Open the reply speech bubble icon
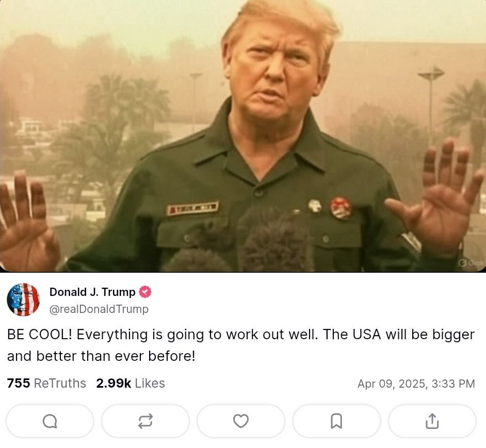Image resolution: width=486 pixels, height=448 pixels. [50, 421]
